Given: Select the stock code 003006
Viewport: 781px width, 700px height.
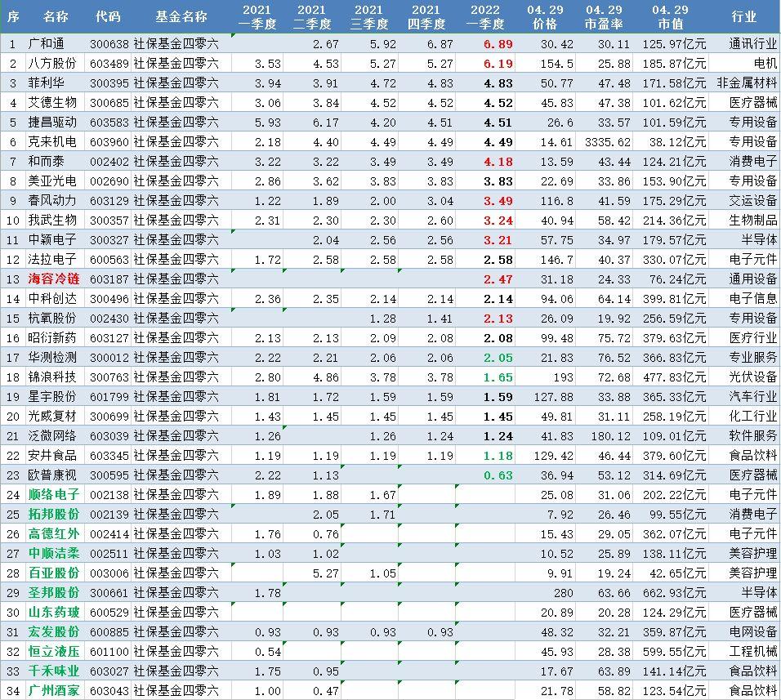Looking at the screenshot, I should coord(109,573).
